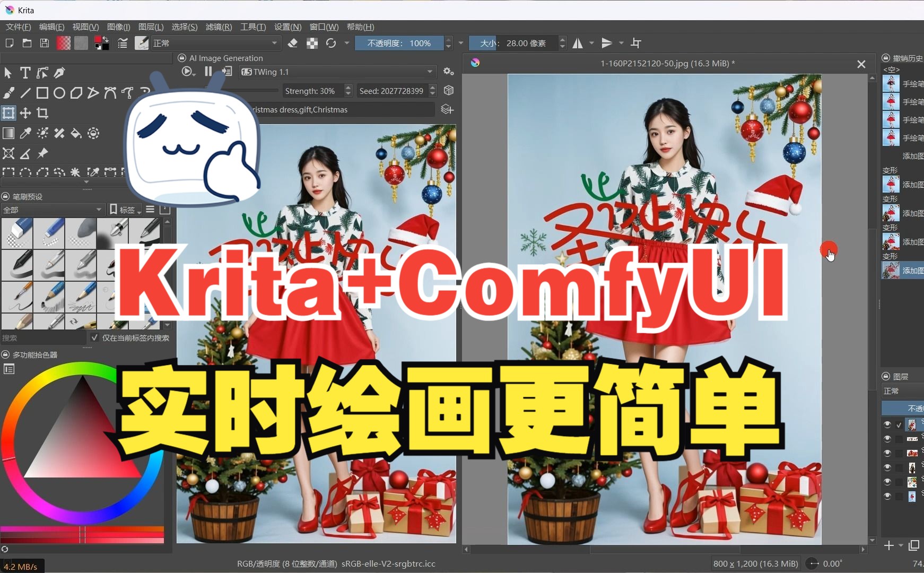
Task: Open the 文件(F) menu
Action: pyautogui.click(x=19, y=27)
